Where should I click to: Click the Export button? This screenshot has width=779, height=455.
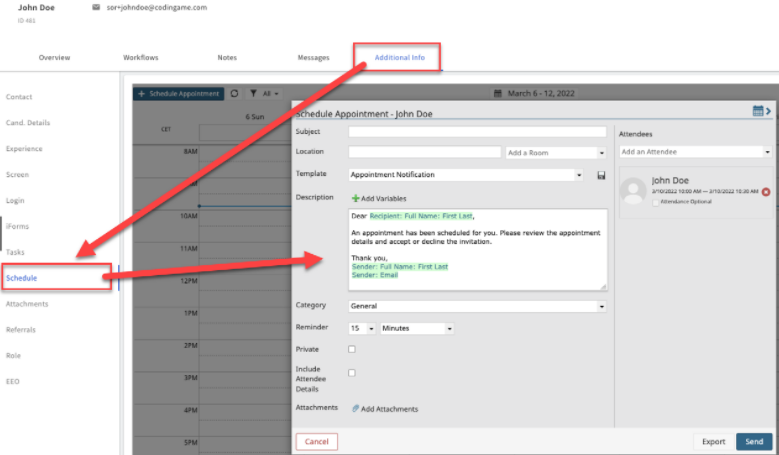(x=713, y=442)
